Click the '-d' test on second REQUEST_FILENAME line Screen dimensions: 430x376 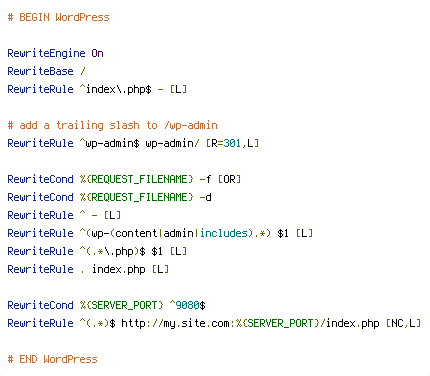[x=206, y=197]
